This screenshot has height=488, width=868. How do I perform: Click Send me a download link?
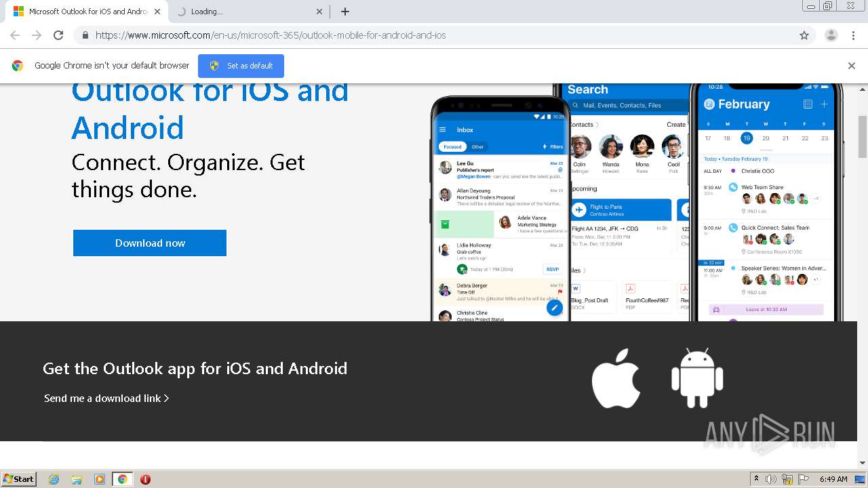[106, 399]
